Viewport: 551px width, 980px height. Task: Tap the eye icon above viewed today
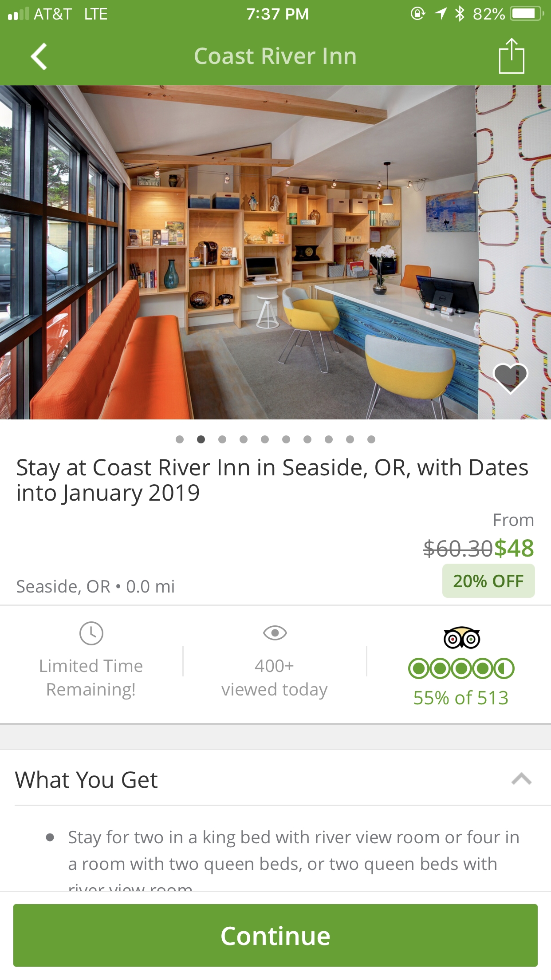[x=275, y=632]
